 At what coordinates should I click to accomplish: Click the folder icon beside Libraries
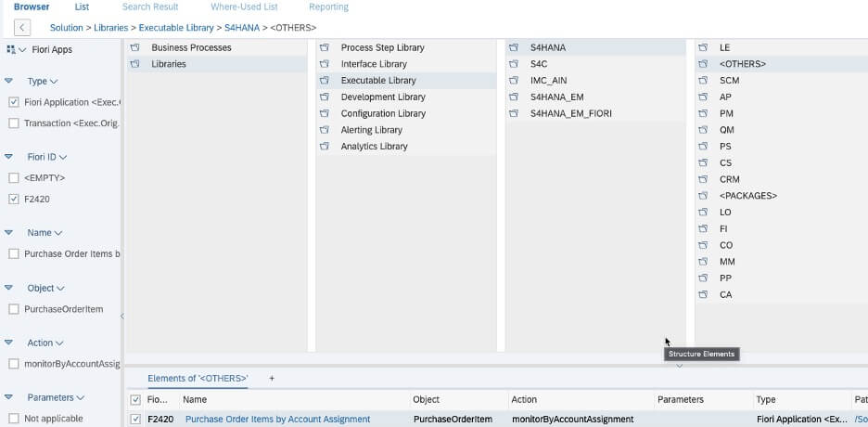click(x=134, y=64)
